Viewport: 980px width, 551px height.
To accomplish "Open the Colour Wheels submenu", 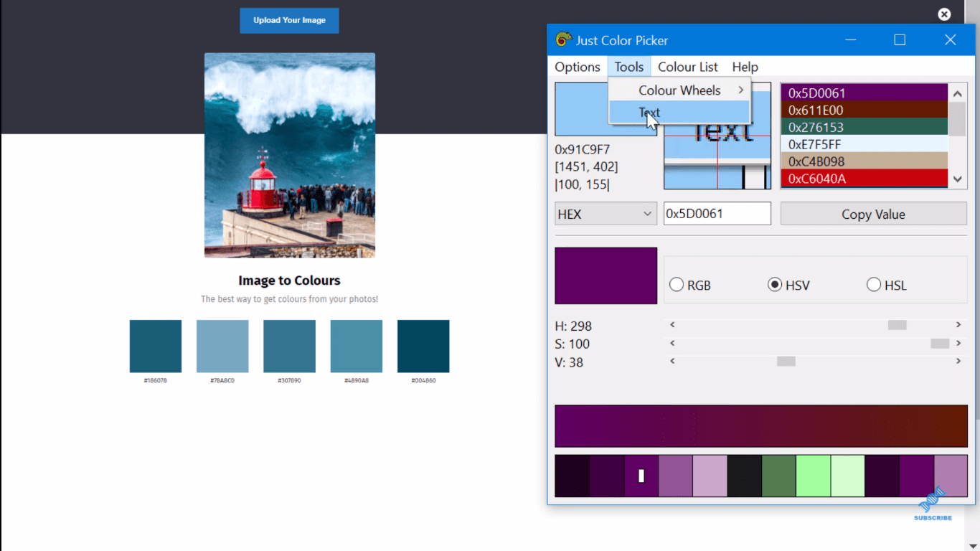I will tap(679, 90).
